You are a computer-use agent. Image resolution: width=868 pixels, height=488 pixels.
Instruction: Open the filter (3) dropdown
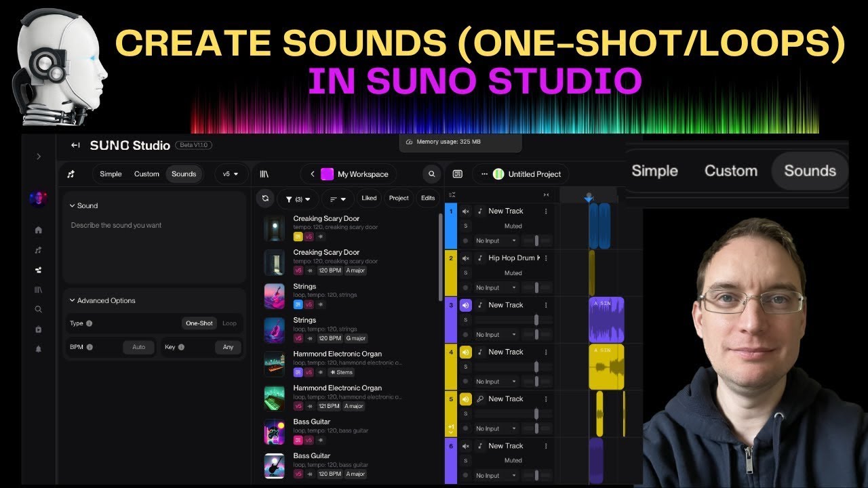pos(298,199)
